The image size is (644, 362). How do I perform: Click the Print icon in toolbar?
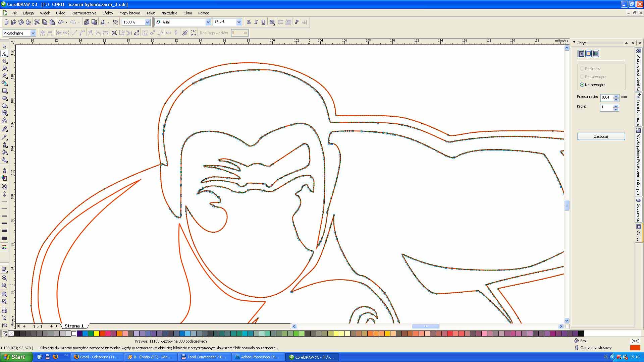tap(29, 22)
